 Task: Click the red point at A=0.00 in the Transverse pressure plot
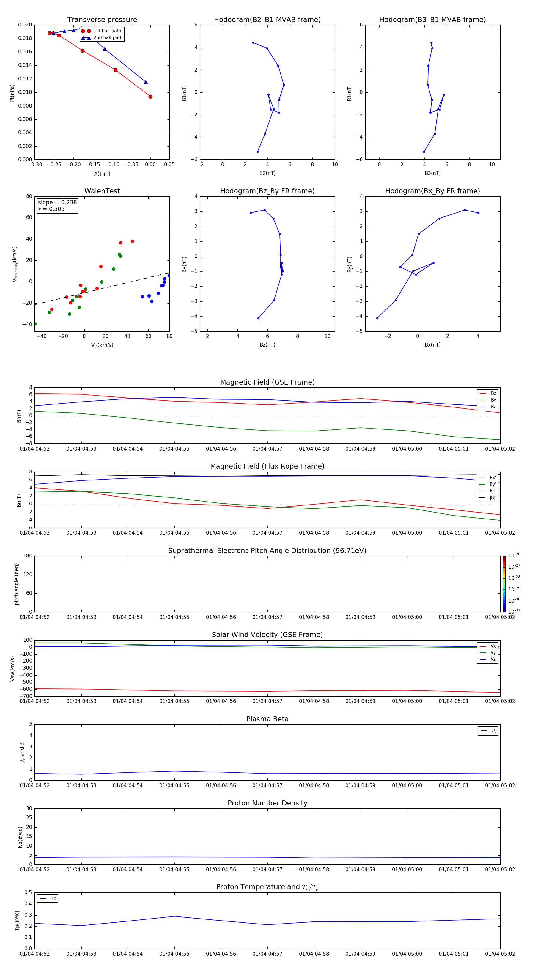(x=150, y=97)
